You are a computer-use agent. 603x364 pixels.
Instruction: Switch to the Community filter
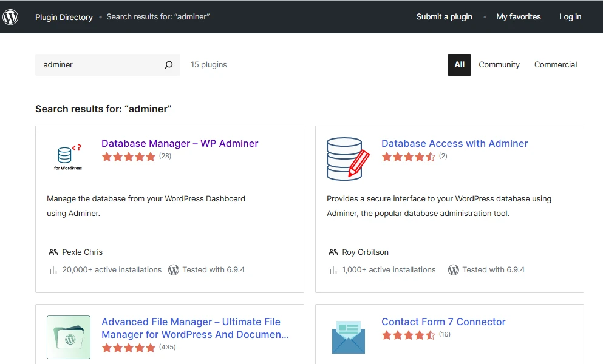tap(499, 65)
